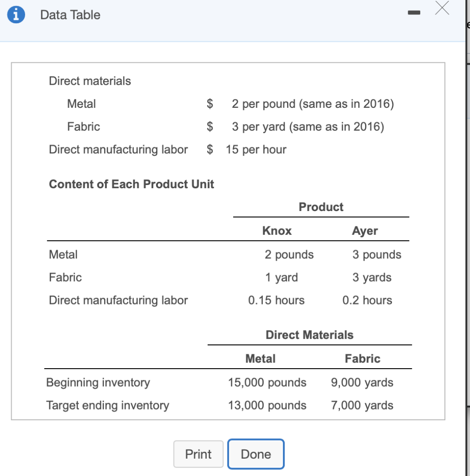The width and height of the screenshot is (470, 476).
Task: Click the blue info icon beside Data Table
Action: pos(16,14)
